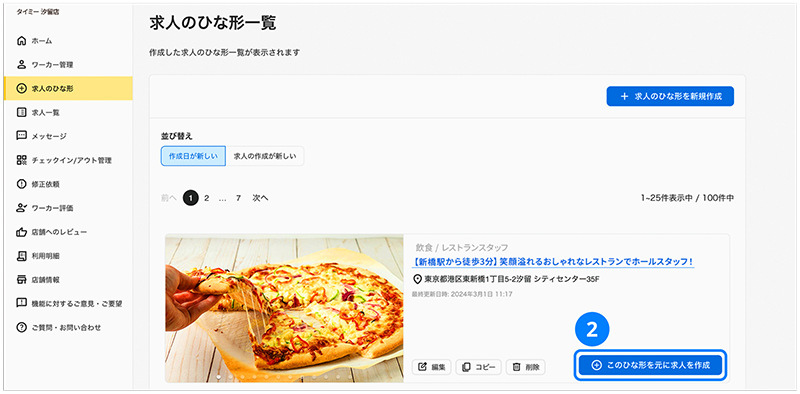
Task: Click the feedback bubble icon
Action: (21, 303)
